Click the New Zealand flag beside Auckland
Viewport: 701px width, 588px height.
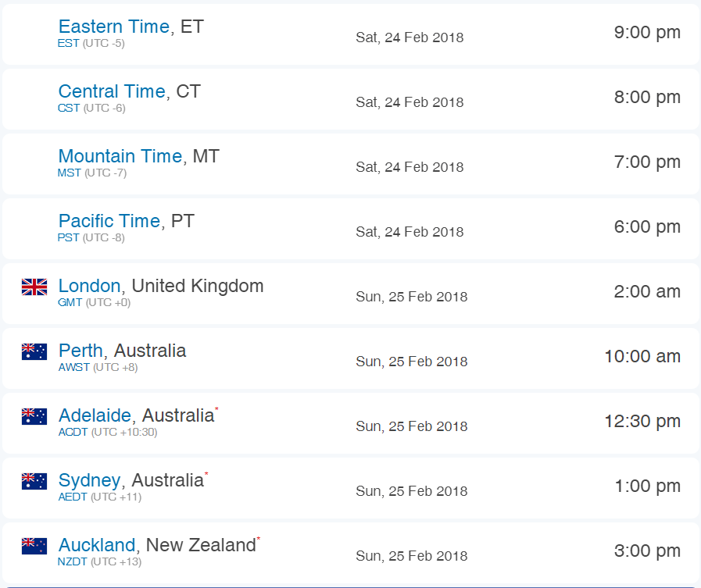pyautogui.click(x=34, y=546)
